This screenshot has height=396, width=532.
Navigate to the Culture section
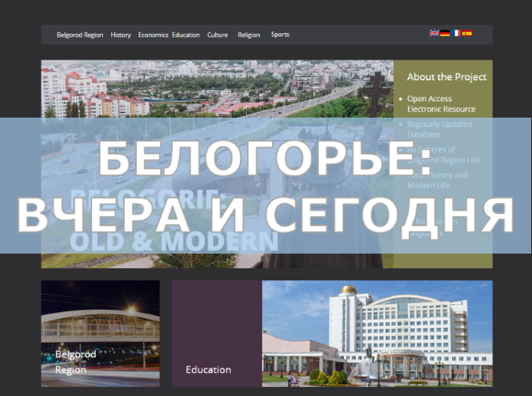218,35
